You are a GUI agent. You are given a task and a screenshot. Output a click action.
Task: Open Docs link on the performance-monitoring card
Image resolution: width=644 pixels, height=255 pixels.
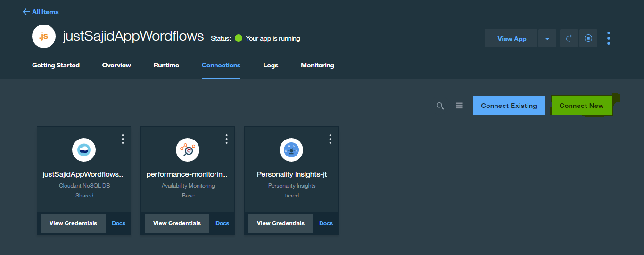[222, 223]
